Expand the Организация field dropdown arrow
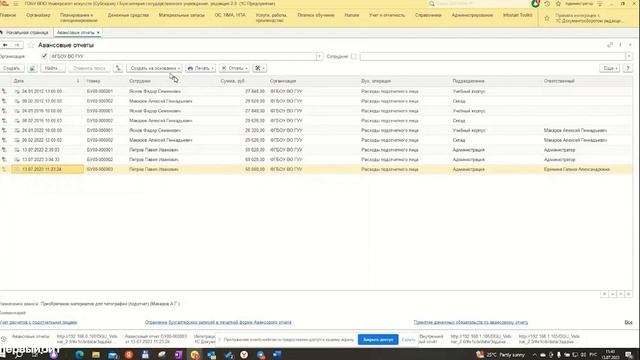Viewport: 640px width, 360px height. [x=319, y=56]
